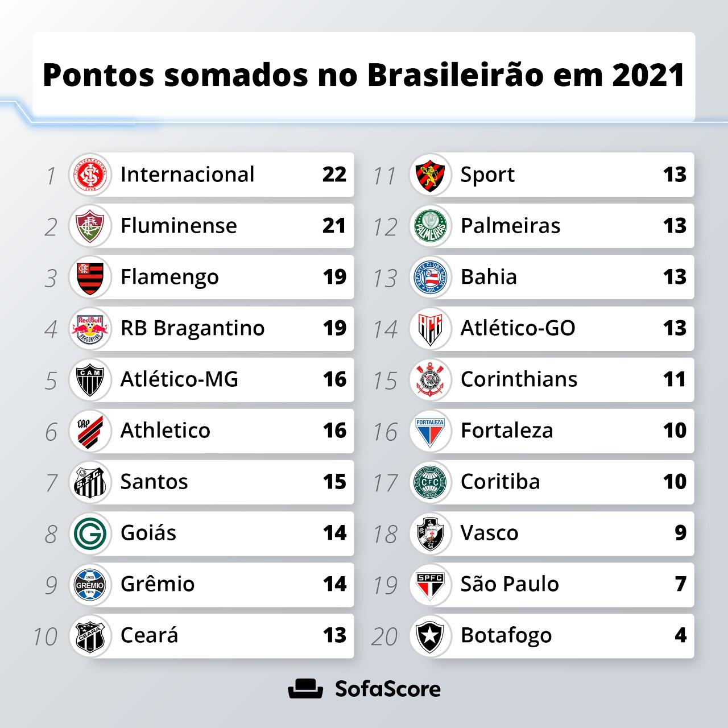Select Internacional's 22 points value
The height and width of the screenshot is (728, 728).
coord(334,175)
